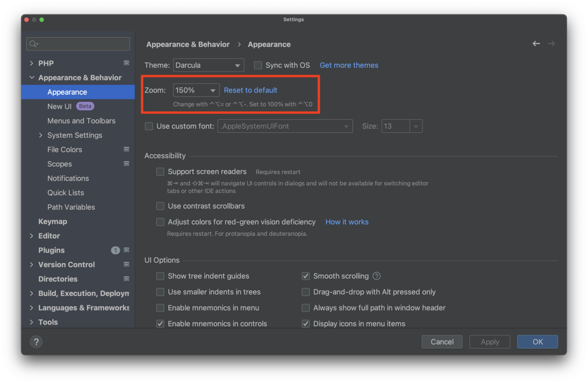588x383 pixels.
Task: Check Use custom font
Action: coord(148,126)
